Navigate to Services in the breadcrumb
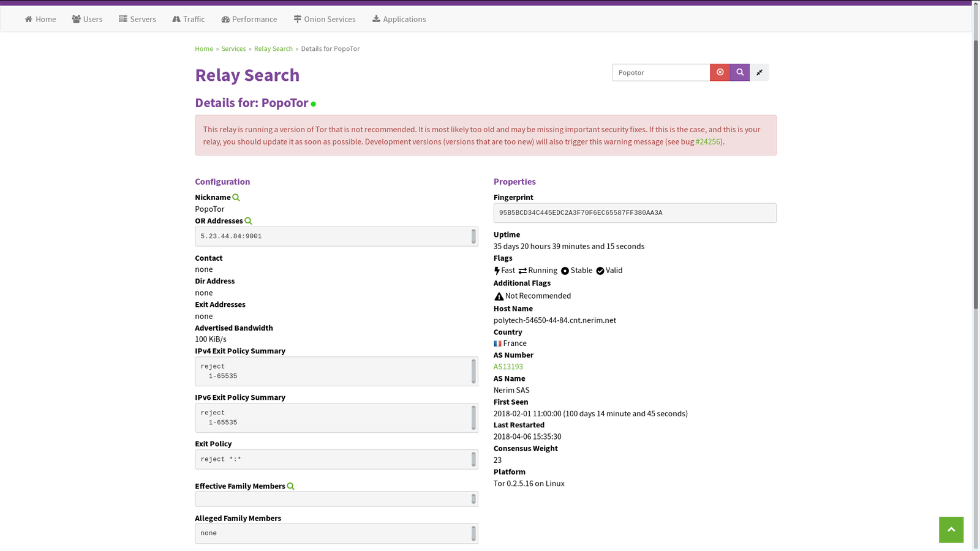The width and height of the screenshot is (980, 551). coord(233,48)
